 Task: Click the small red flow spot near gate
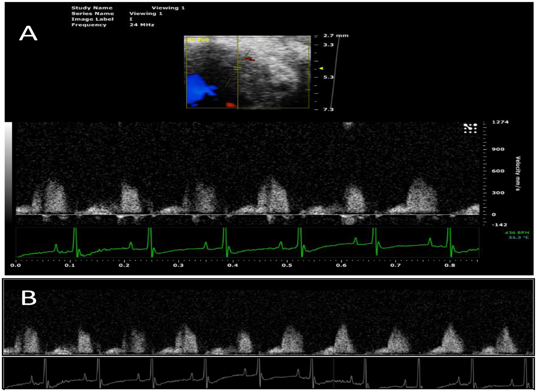pos(250,59)
